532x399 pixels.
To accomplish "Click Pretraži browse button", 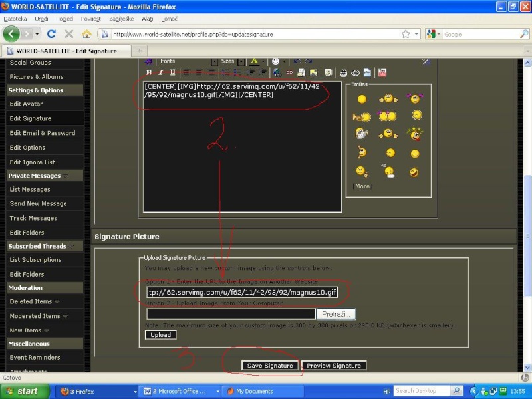I will click(336, 314).
